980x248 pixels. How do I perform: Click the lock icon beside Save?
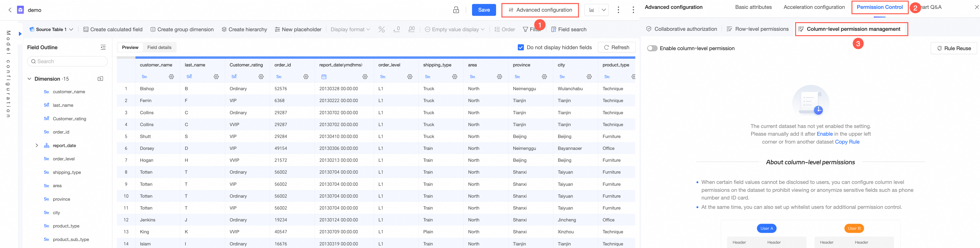pos(456,10)
